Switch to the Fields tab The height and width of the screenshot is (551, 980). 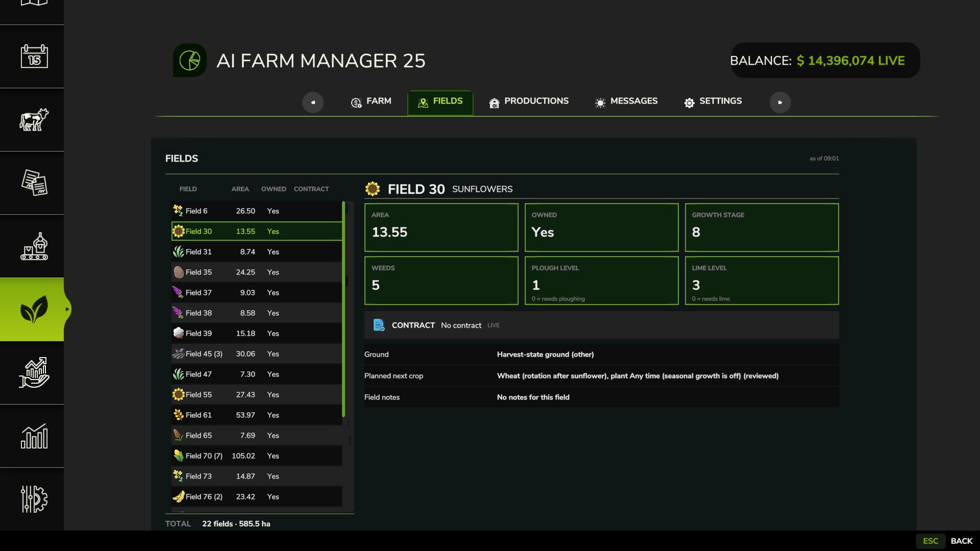(440, 103)
